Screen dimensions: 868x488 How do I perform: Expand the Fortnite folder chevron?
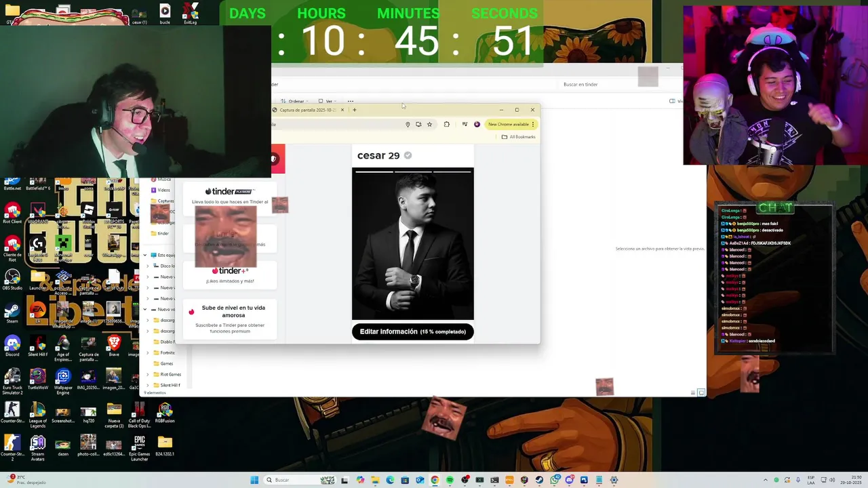[148, 352]
